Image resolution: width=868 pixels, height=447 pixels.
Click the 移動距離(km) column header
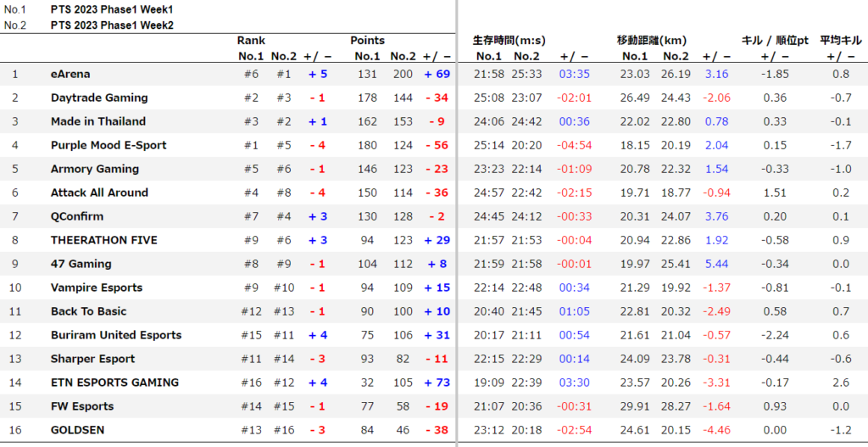652,40
